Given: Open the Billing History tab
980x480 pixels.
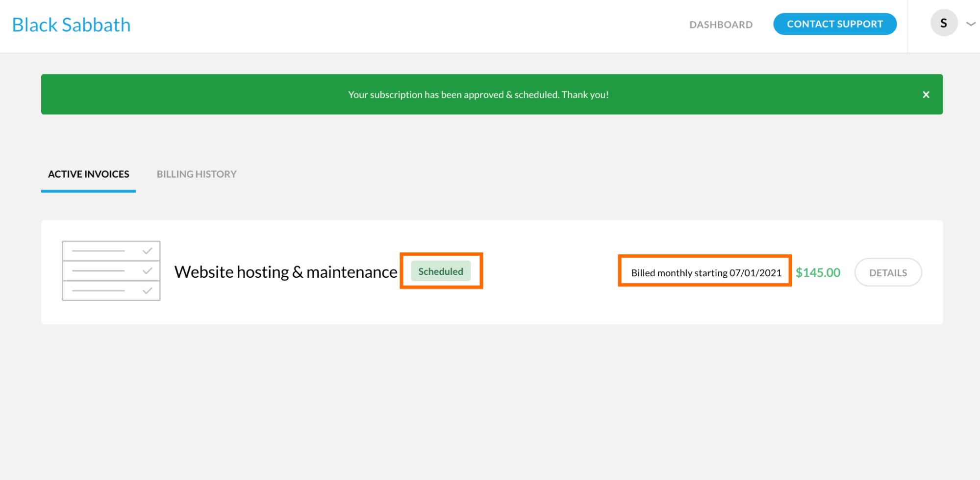Looking at the screenshot, I should 197,174.
